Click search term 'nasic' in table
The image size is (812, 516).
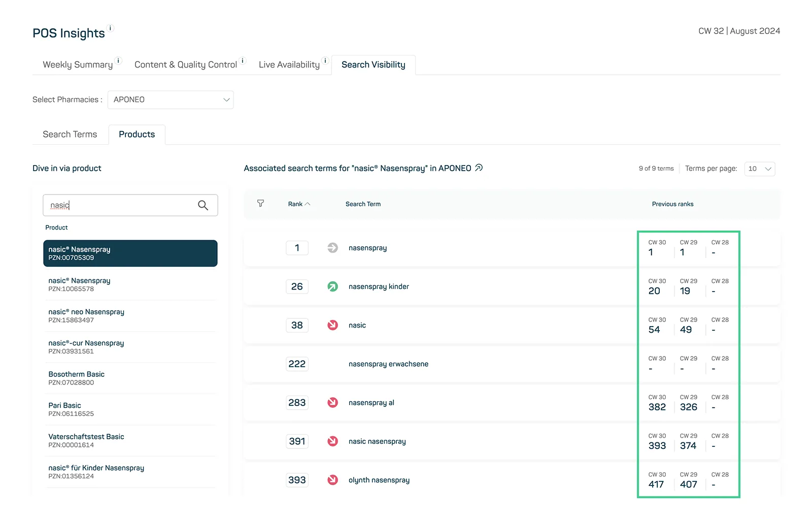pos(357,325)
